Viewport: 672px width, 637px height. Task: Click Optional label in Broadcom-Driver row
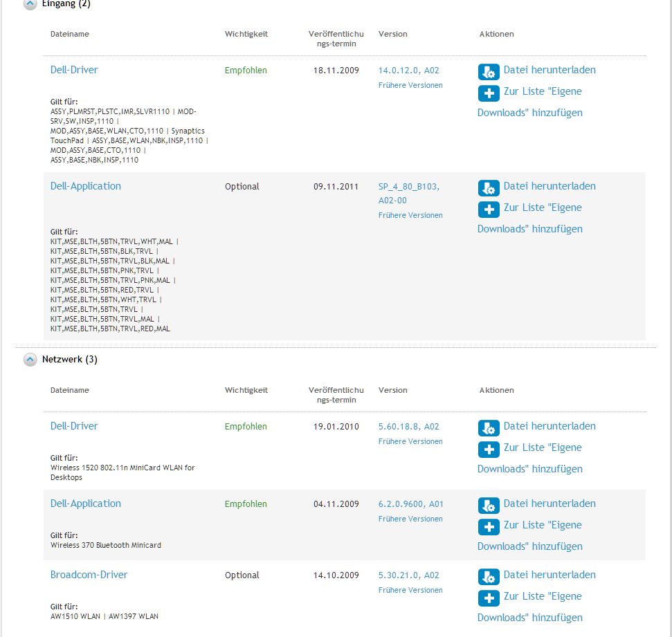coord(242,575)
